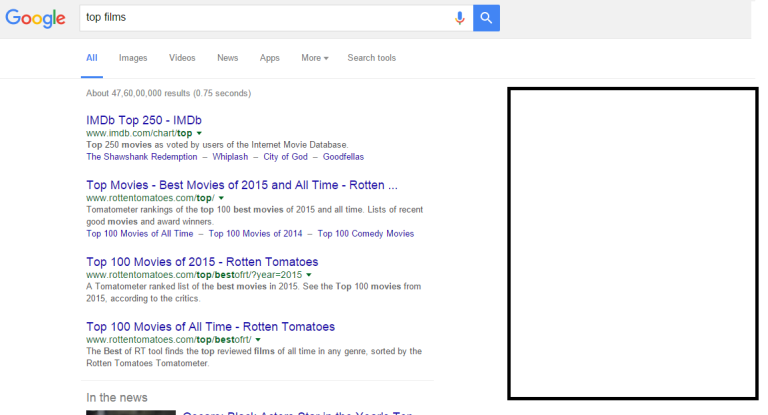The height and width of the screenshot is (415, 768).
Task: Expand the More dropdown
Action: tap(315, 58)
